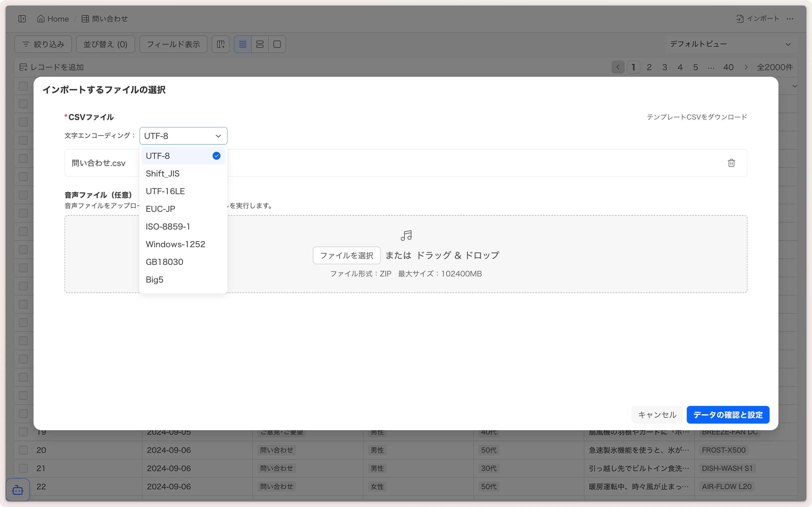Check the checkbox for row 22
The width and height of the screenshot is (812, 507).
[23, 486]
